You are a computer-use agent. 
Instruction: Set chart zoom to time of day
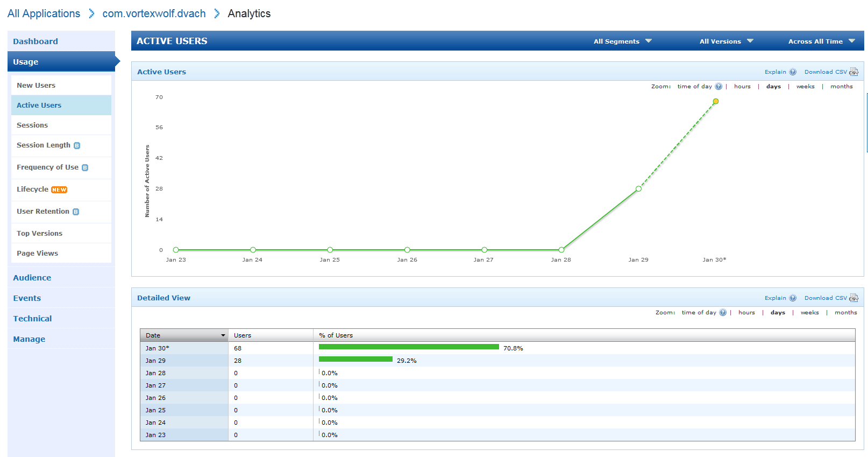pos(694,87)
